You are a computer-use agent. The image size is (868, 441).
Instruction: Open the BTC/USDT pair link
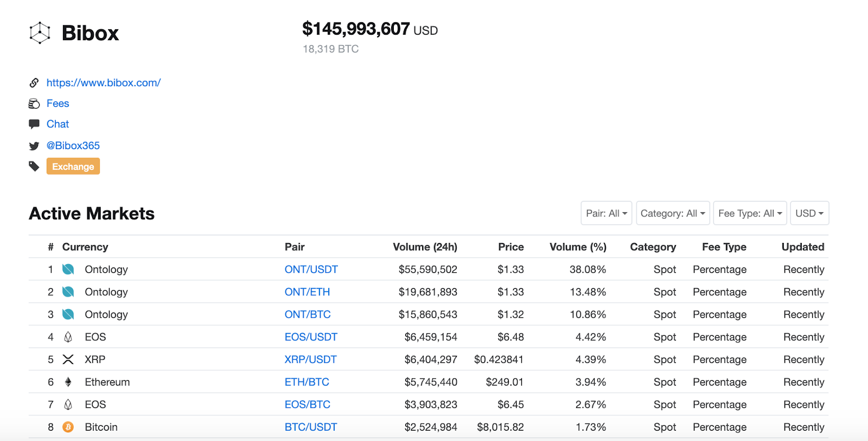(311, 427)
